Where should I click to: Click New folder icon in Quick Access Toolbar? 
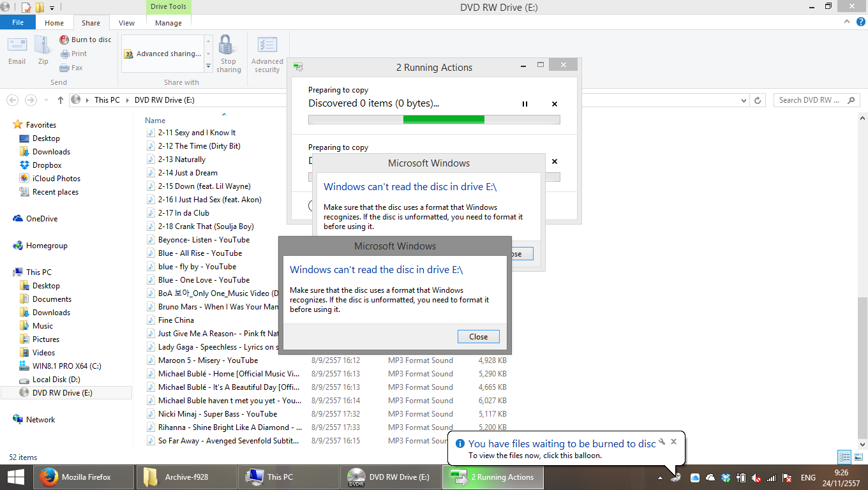pos(40,8)
